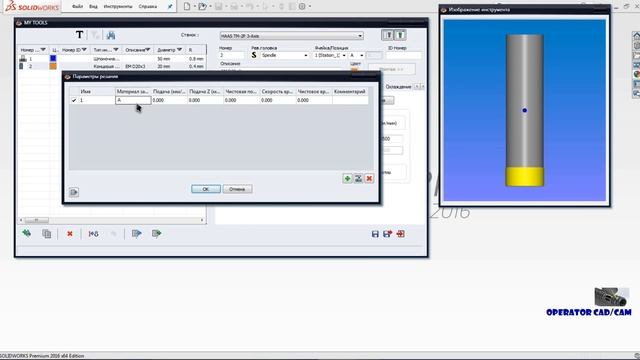
Task: Click the export icon in dialog bottom-left
Action: coord(74,192)
